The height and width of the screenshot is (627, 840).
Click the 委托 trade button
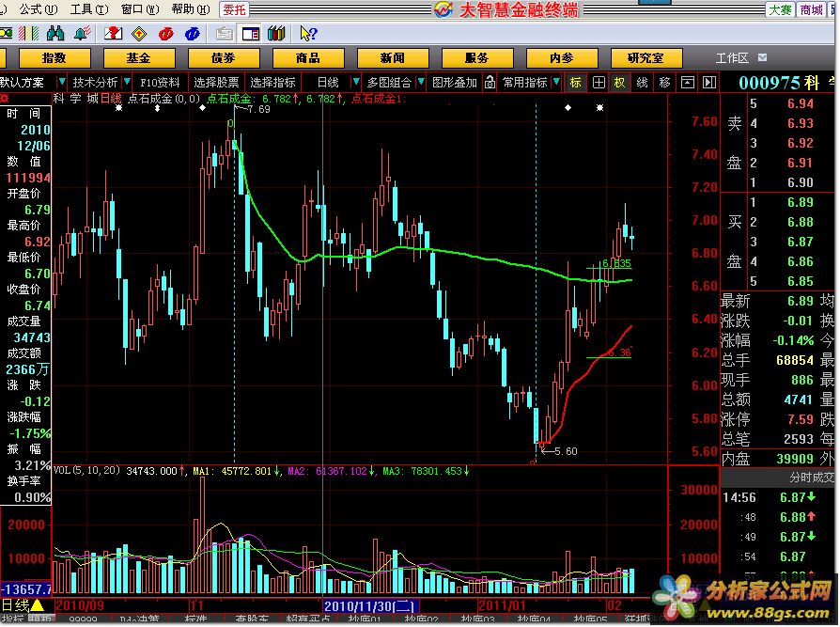[x=234, y=9]
